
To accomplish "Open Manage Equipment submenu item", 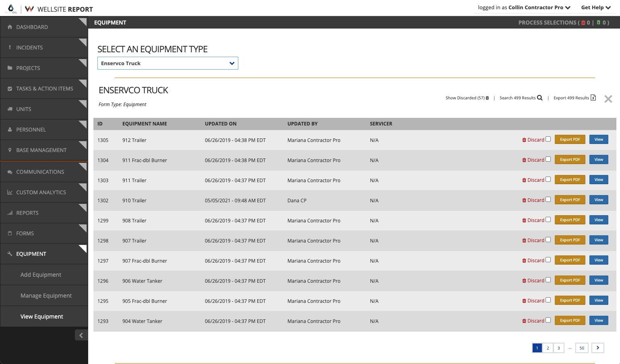I will (x=44, y=296).
